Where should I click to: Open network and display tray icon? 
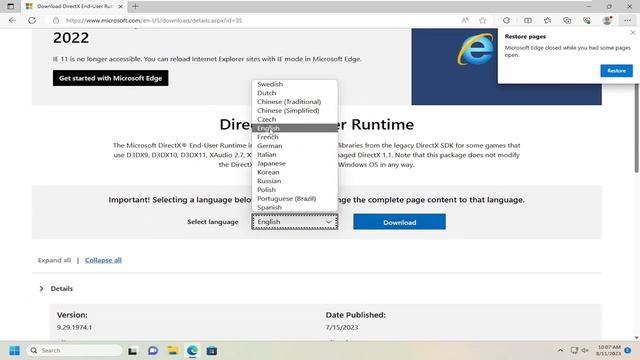click(x=574, y=350)
